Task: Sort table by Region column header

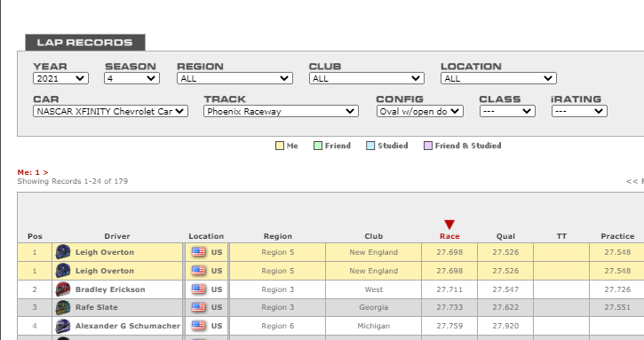Action: click(x=278, y=236)
